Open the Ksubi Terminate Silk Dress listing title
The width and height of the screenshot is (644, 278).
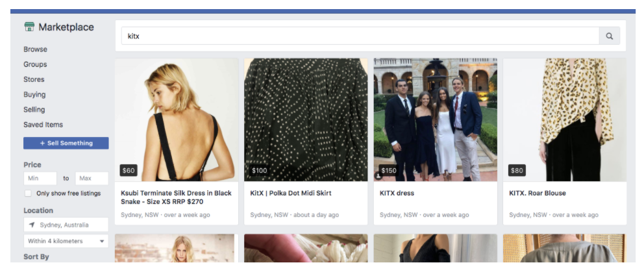176,197
